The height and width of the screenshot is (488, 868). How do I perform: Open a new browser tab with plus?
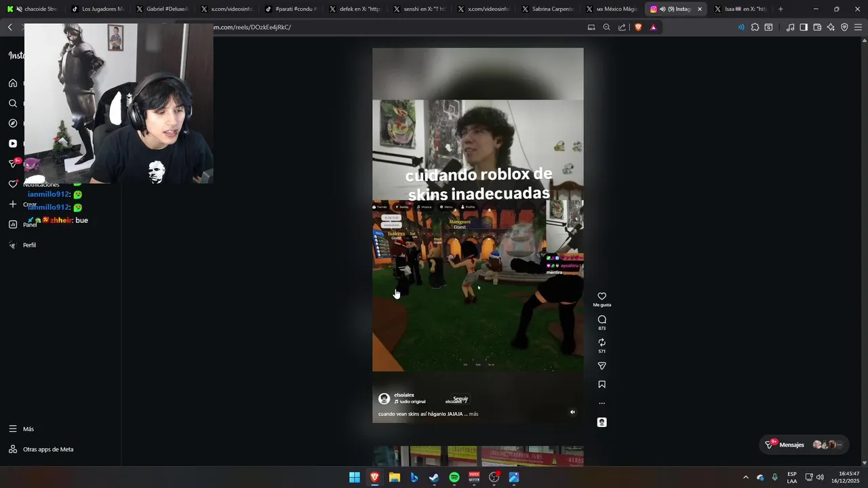781,9
